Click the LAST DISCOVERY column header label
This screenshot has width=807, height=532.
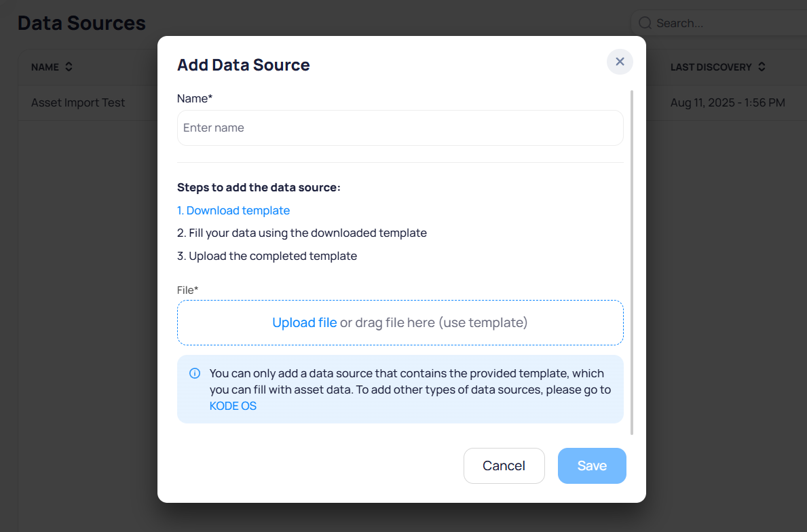coord(711,67)
